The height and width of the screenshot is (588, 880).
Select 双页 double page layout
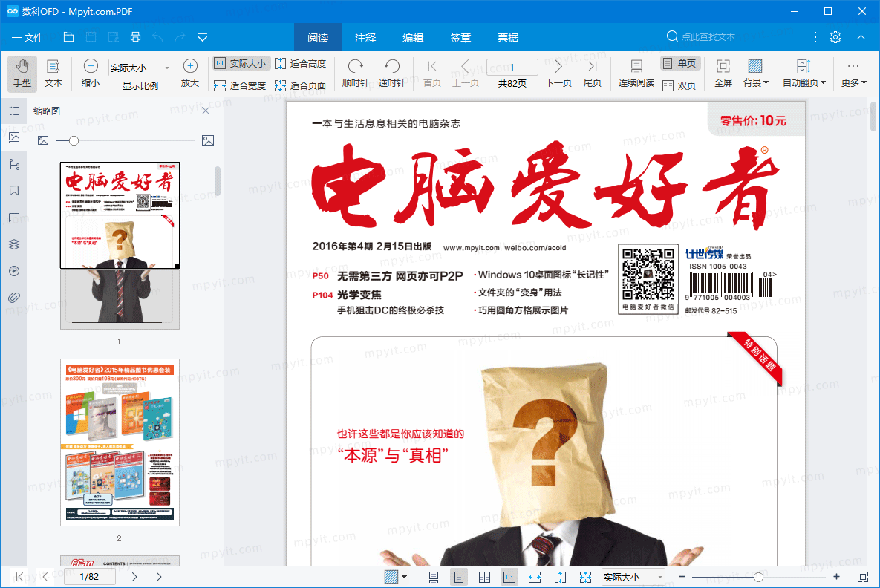pyautogui.click(x=679, y=85)
